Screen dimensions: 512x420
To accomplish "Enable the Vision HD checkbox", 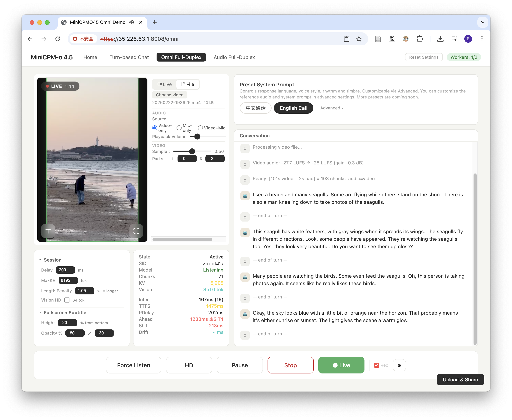I will point(67,300).
